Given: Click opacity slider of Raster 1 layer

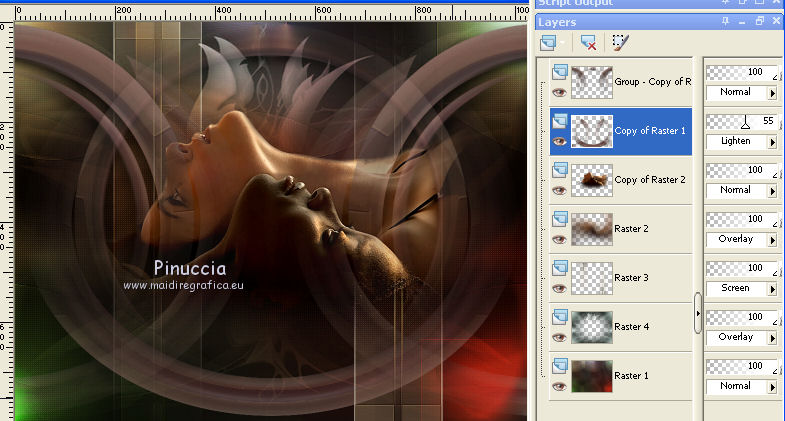Looking at the screenshot, I should (742, 367).
